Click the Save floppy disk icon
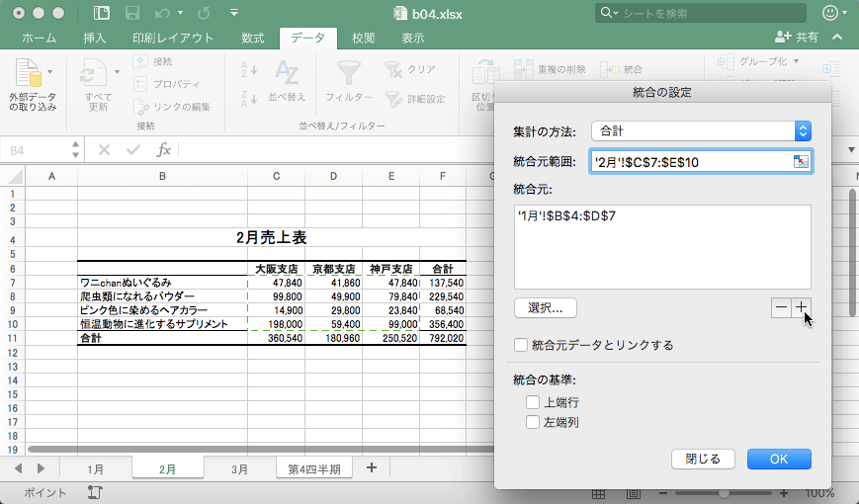Viewport: 859px width, 504px height. pyautogui.click(x=132, y=13)
